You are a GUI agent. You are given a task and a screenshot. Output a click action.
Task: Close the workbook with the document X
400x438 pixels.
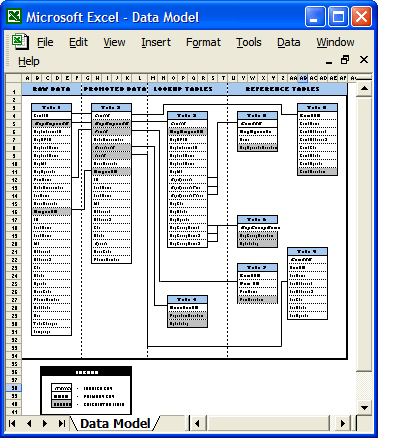click(x=364, y=60)
